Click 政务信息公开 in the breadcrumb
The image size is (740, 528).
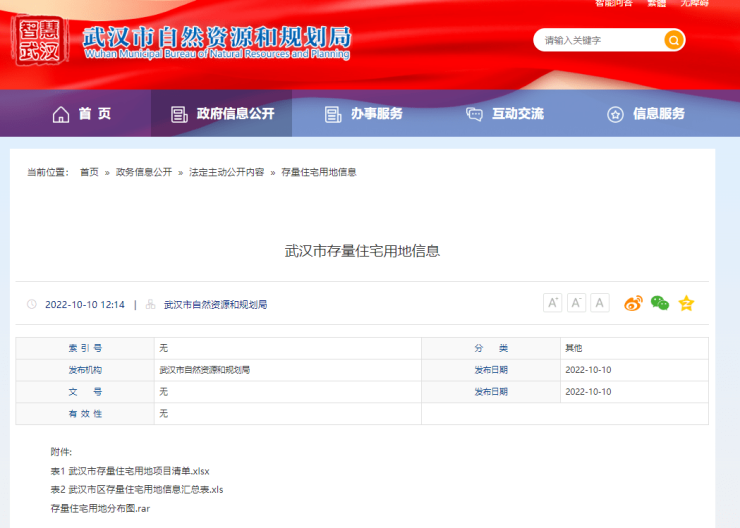tap(143, 172)
